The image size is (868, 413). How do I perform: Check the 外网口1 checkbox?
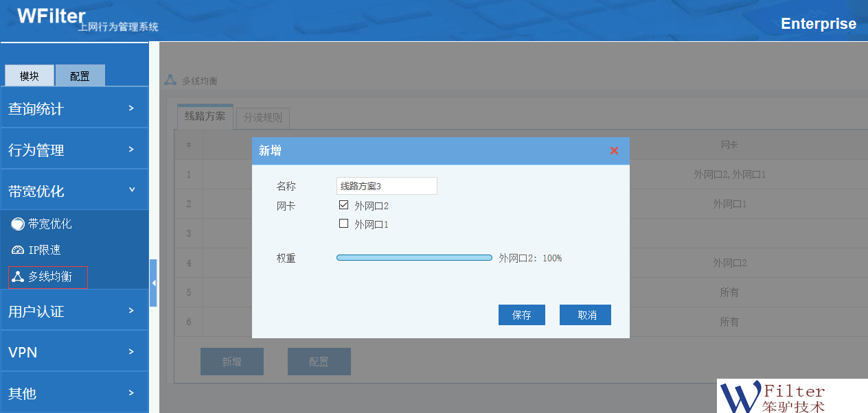tap(344, 224)
